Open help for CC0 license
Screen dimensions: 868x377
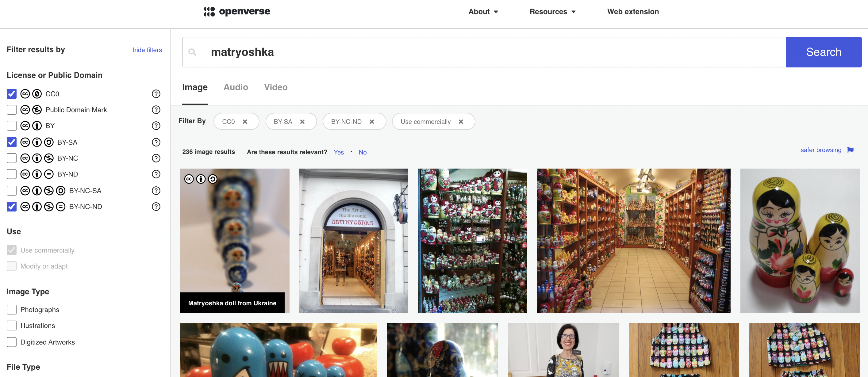tap(156, 93)
